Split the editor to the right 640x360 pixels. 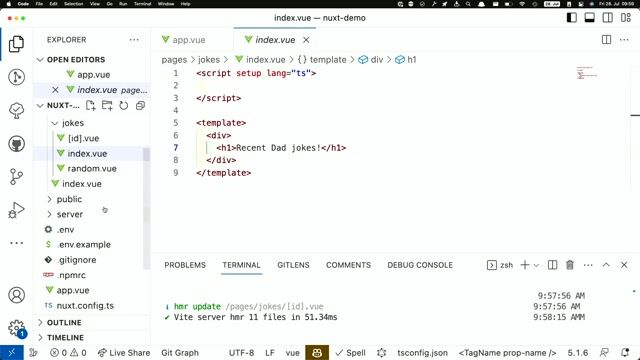[606, 40]
